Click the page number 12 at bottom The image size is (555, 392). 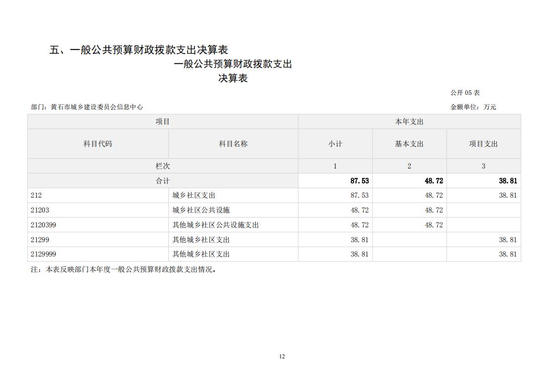coord(281,356)
